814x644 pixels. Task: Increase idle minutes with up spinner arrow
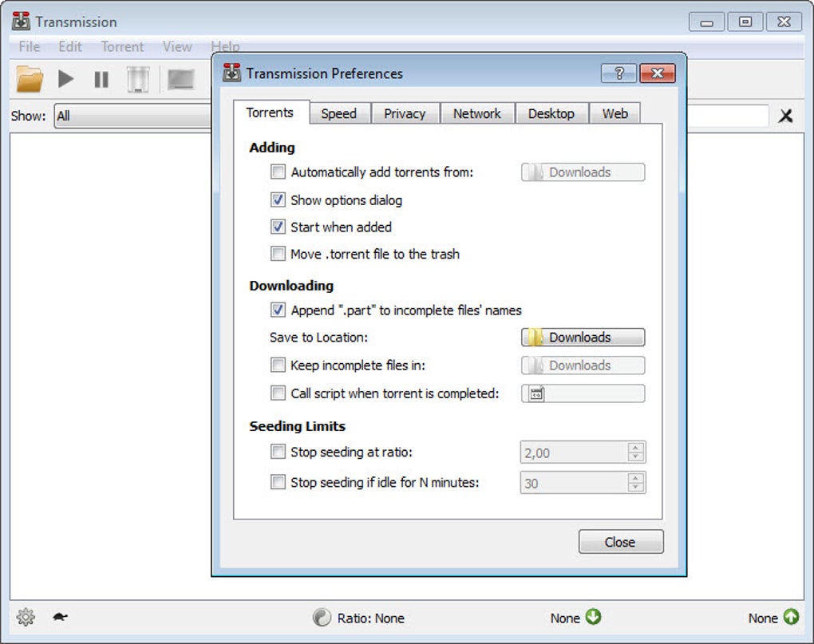tap(635, 478)
